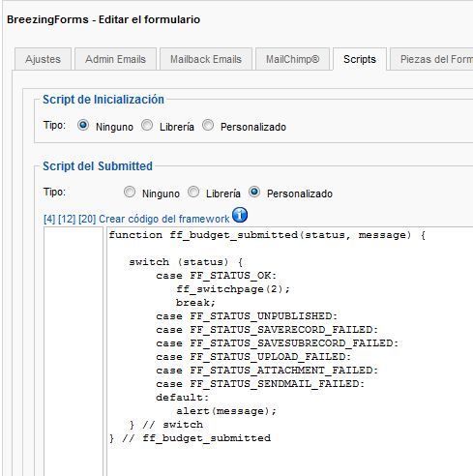
Task: Switch to the Admin Emails tab
Action: click(x=115, y=59)
